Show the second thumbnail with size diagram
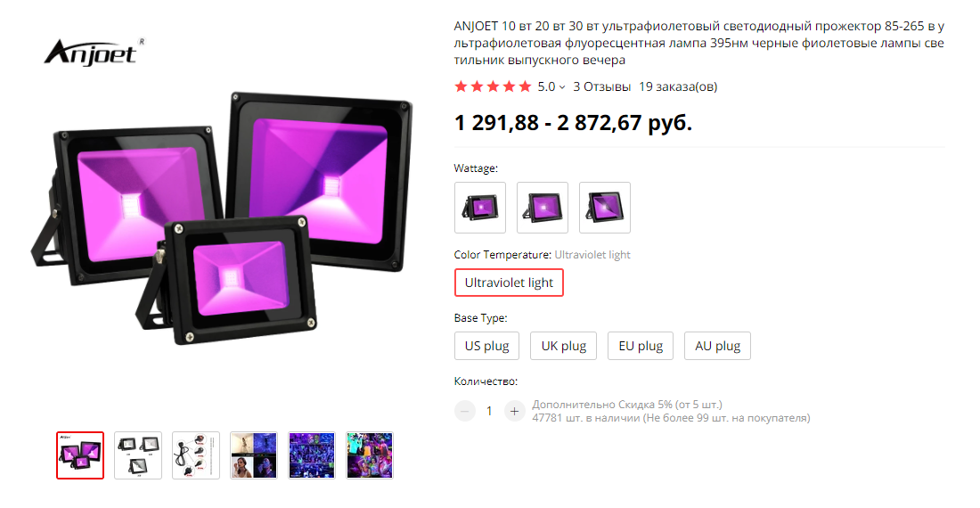Screen dimensions: 980x508 [x=138, y=455]
